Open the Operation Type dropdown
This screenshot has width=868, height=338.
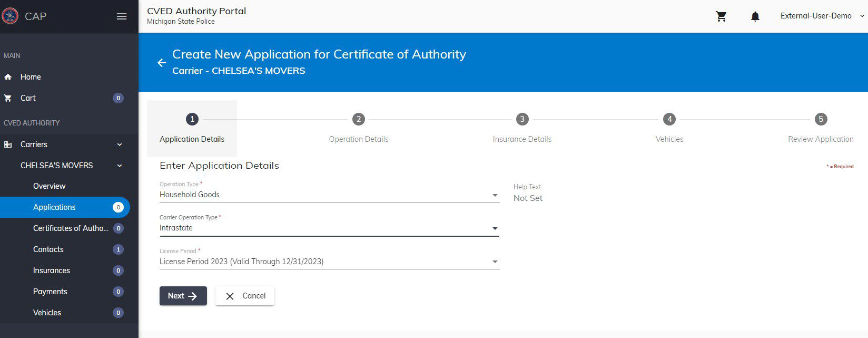click(x=329, y=195)
